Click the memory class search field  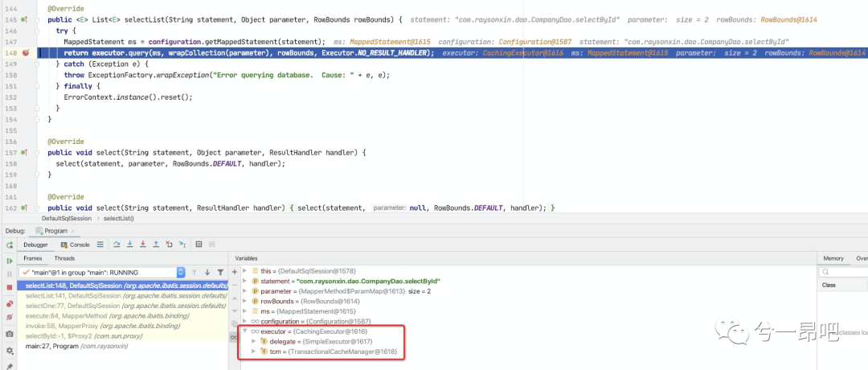(844, 272)
